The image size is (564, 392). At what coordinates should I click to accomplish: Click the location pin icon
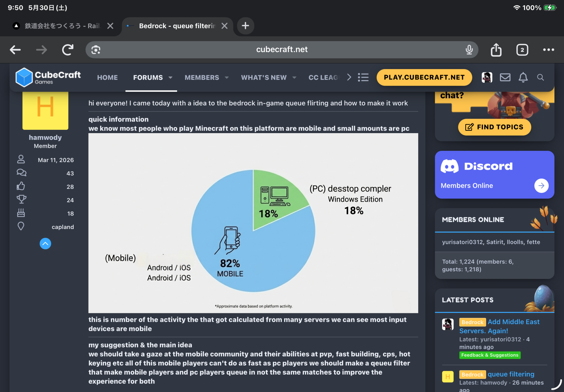tap(21, 226)
